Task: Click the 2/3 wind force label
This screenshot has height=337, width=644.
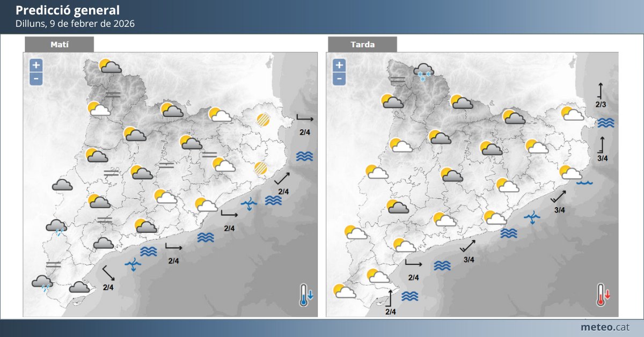Action: (601, 104)
